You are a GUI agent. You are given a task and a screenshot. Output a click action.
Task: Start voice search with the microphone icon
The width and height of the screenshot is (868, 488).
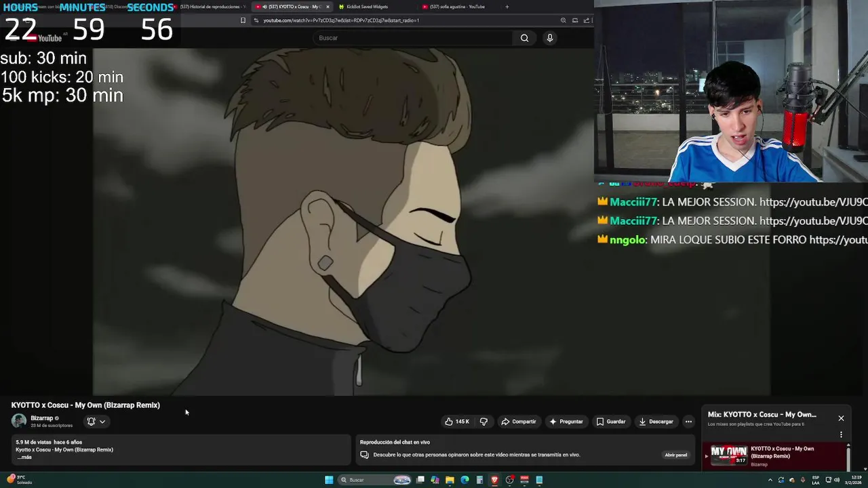tap(550, 38)
